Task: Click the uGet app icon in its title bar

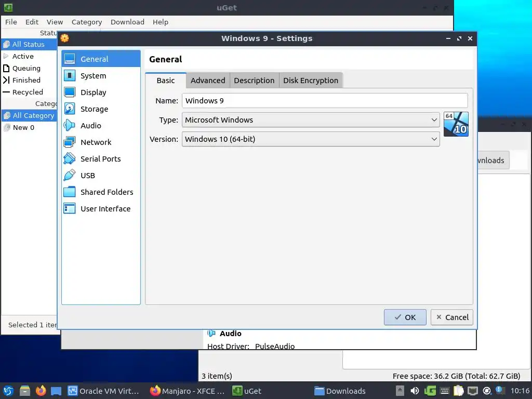Action: pyautogui.click(x=8, y=7)
